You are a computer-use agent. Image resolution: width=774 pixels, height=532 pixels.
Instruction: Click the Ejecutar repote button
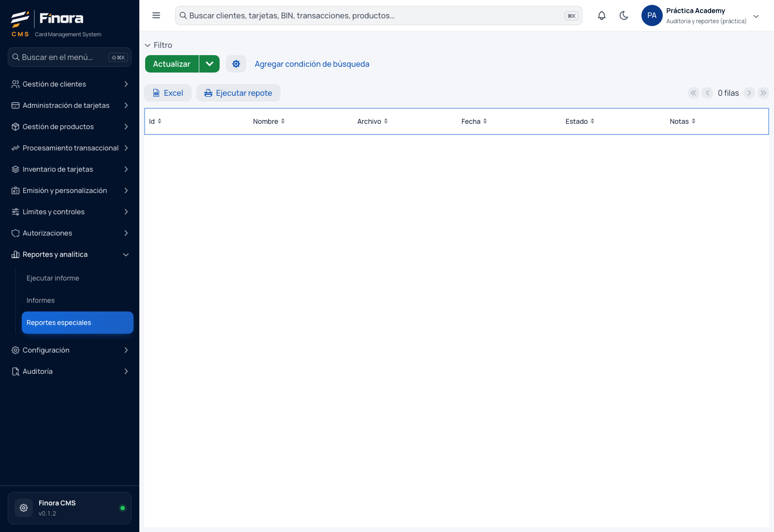[x=238, y=93]
